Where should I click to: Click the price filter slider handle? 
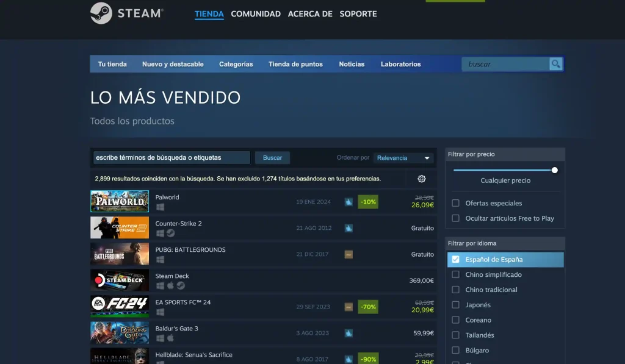point(554,170)
